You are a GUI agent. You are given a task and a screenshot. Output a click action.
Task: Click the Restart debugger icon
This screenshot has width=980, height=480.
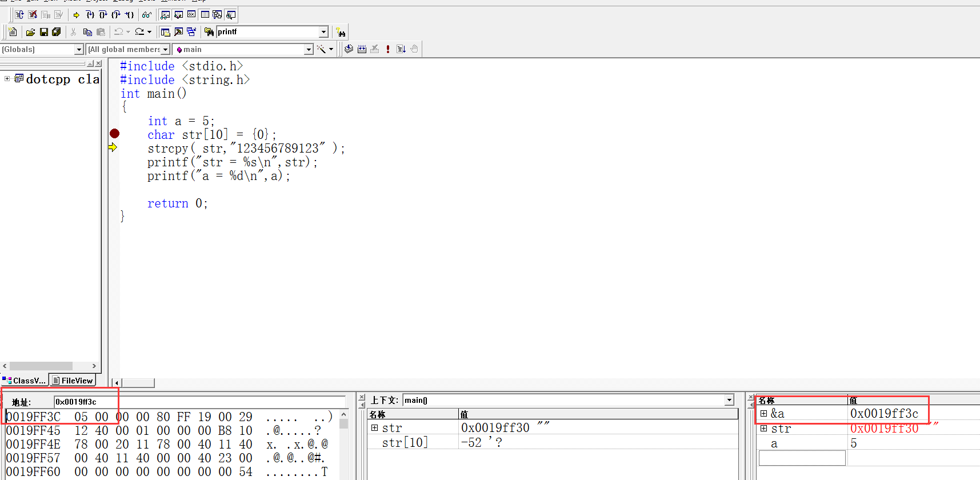click(19, 15)
